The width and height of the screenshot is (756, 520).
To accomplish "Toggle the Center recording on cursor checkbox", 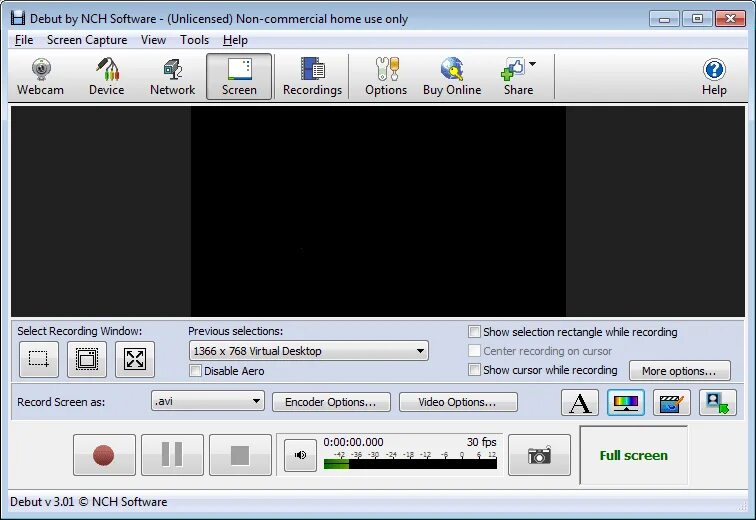I will pos(474,350).
